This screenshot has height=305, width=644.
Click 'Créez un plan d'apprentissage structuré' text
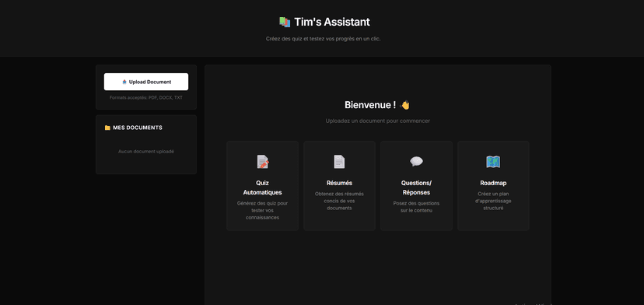pos(493,201)
